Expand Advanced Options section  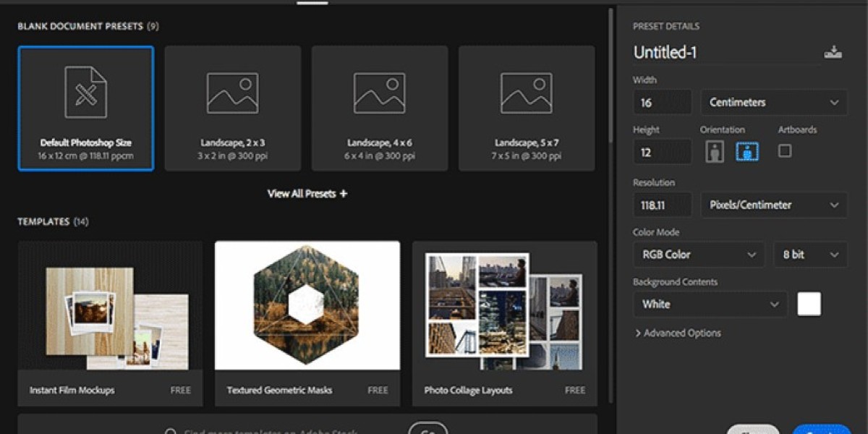[678, 333]
